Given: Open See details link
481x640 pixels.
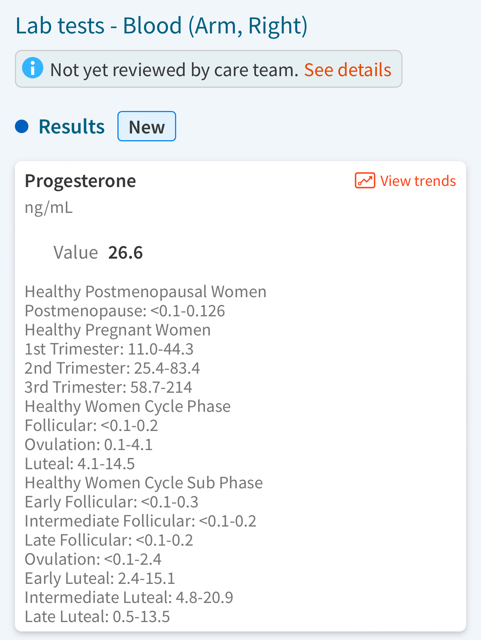Looking at the screenshot, I should pyautogui.click(x=347, y=70).
